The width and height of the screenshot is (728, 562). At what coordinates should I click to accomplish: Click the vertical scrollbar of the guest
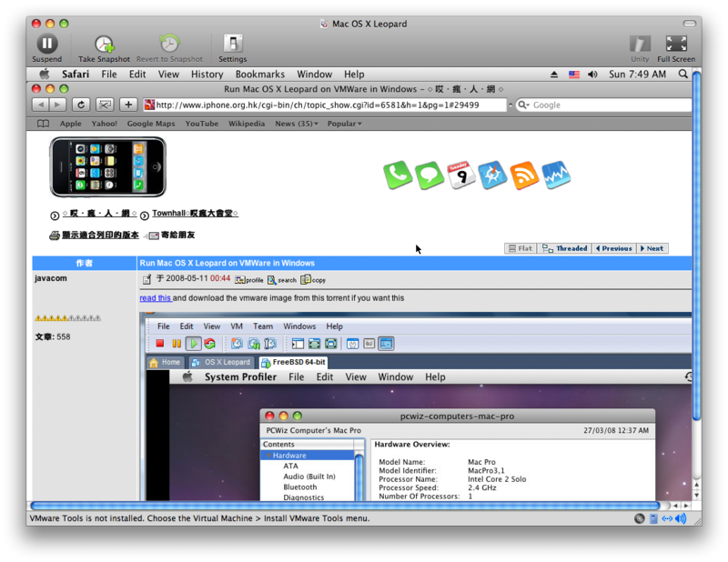click(696, 245)
